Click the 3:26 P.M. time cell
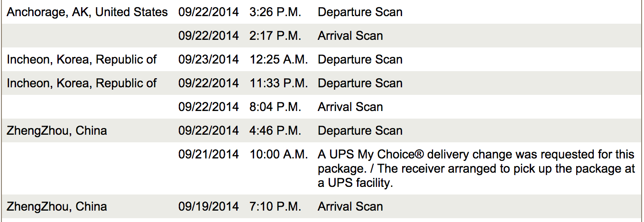The height and width of the screenshot is (222, 644). [275, 12]
